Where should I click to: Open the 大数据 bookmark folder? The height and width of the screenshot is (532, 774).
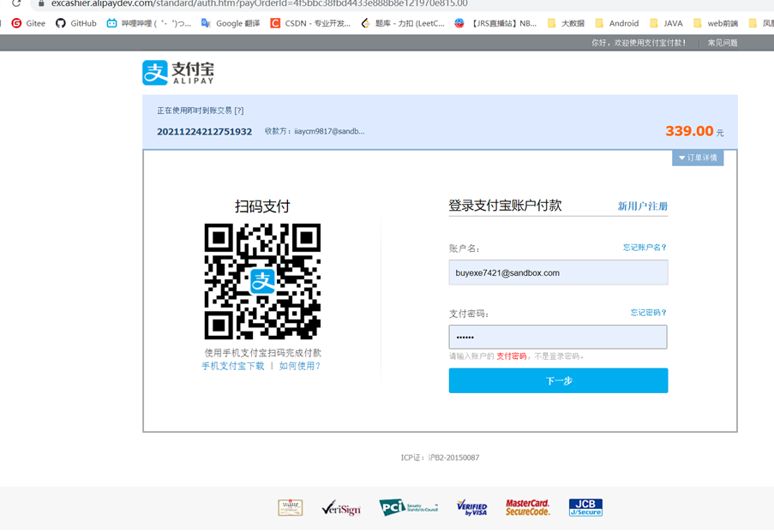[566, 23]
